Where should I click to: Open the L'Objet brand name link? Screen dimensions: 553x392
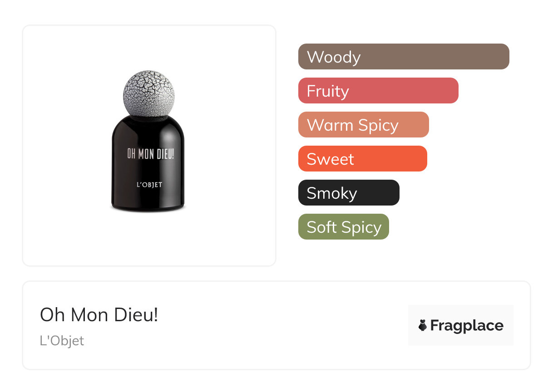click(62, 341)
